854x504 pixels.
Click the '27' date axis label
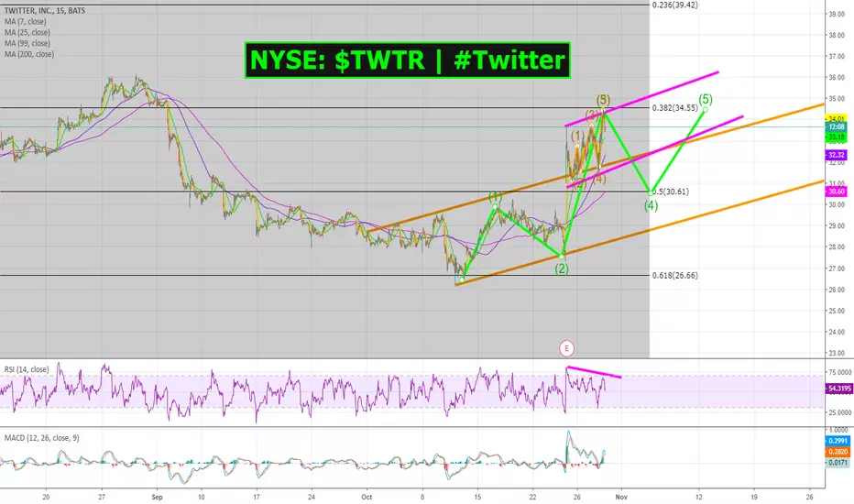pos(102,497)
